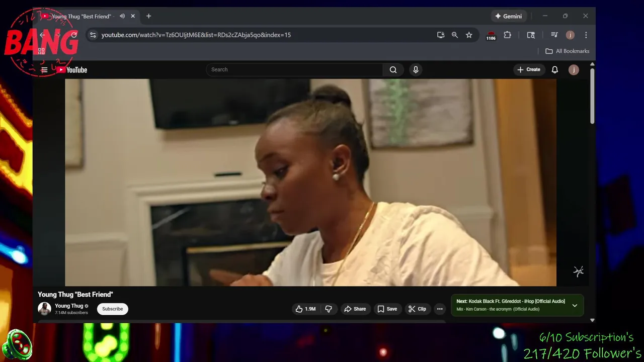Viewport: 644px width, 362px height.
Task: Bookmark this page with star icon
Action: (x=469, y=35)
